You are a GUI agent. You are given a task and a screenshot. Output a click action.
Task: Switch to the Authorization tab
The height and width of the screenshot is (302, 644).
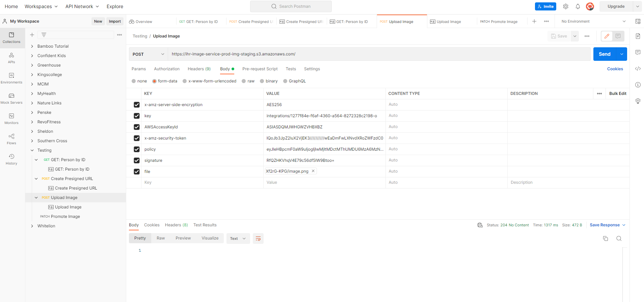tap(167, 69)
